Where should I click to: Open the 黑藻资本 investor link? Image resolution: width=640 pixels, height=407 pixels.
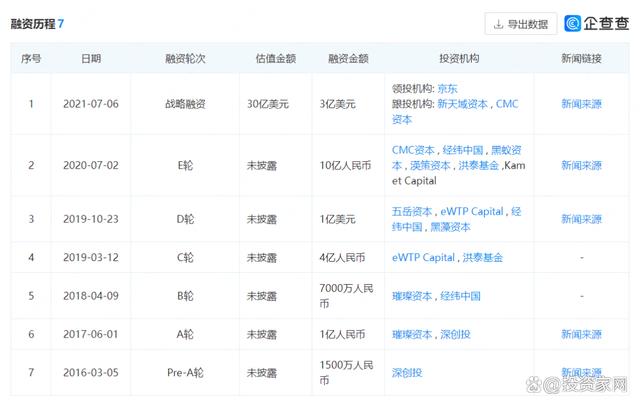(450, 227)
